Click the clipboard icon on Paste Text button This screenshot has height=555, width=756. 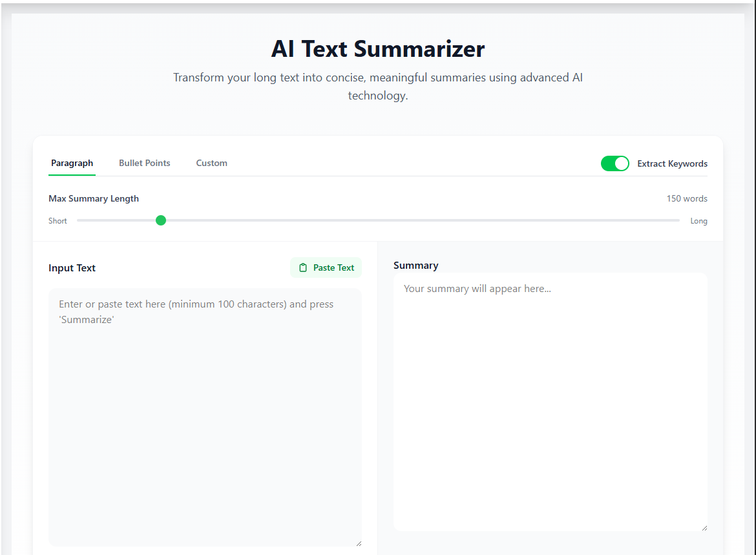click(x=302, y=267)
